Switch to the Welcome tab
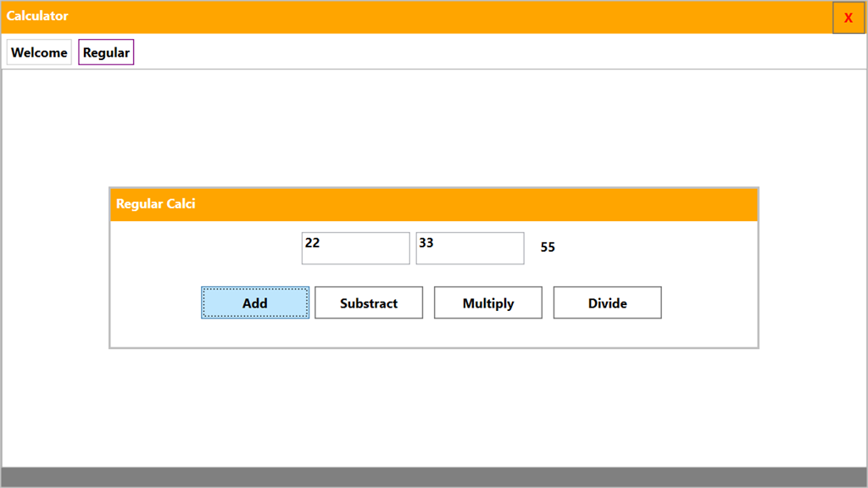 (38, 52)
